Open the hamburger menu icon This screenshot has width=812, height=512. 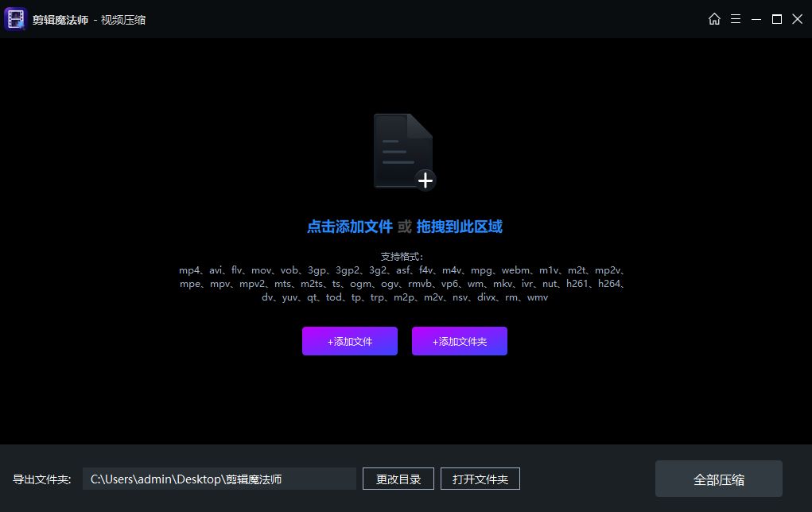pos(736,19)
